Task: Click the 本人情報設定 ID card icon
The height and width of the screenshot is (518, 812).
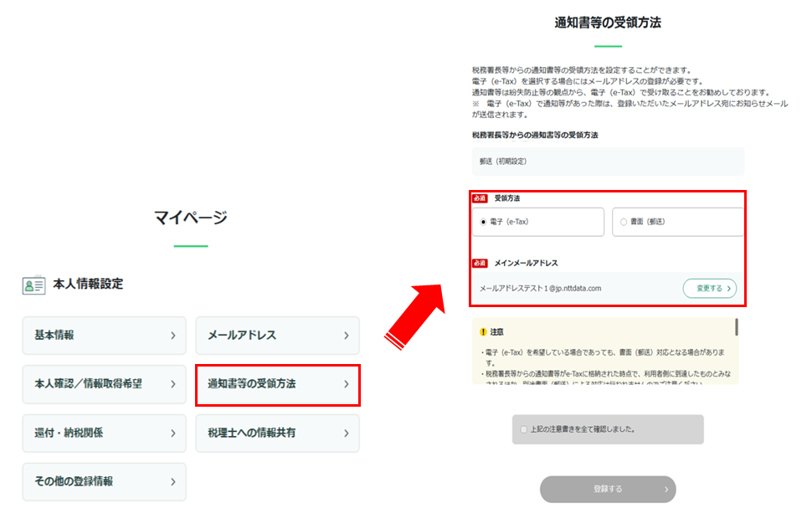Action: [33, 285]
